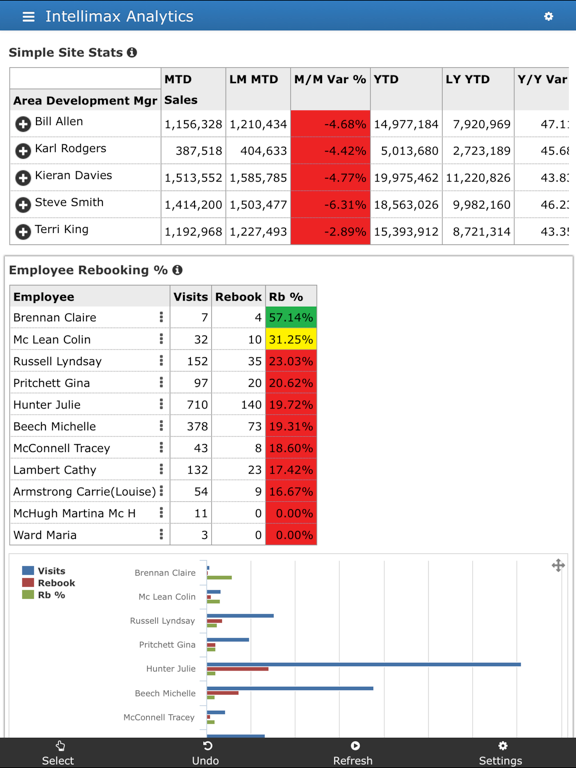
Task: Open options menu for Lambert Cathy
Action: pos(161,469)
